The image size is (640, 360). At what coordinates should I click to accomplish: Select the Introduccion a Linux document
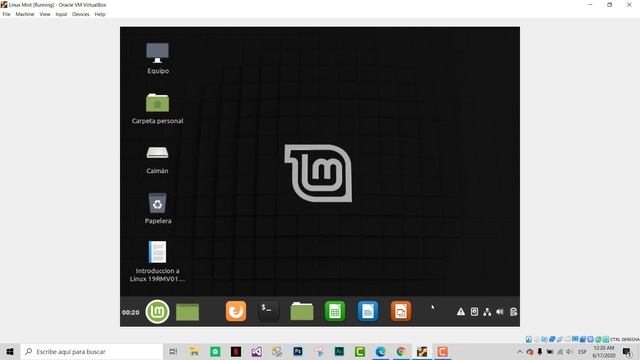tap(158, 261)
